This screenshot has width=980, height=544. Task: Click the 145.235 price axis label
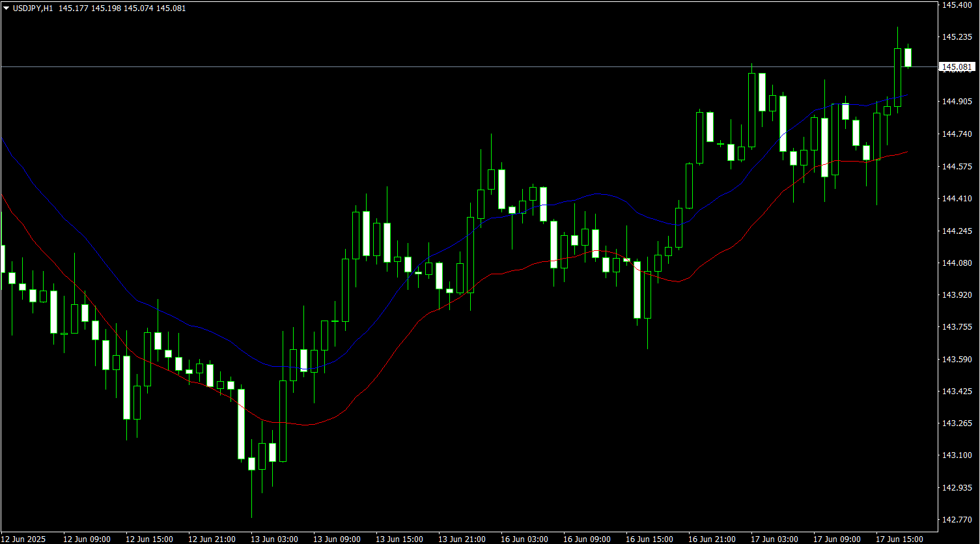point(957,37)
